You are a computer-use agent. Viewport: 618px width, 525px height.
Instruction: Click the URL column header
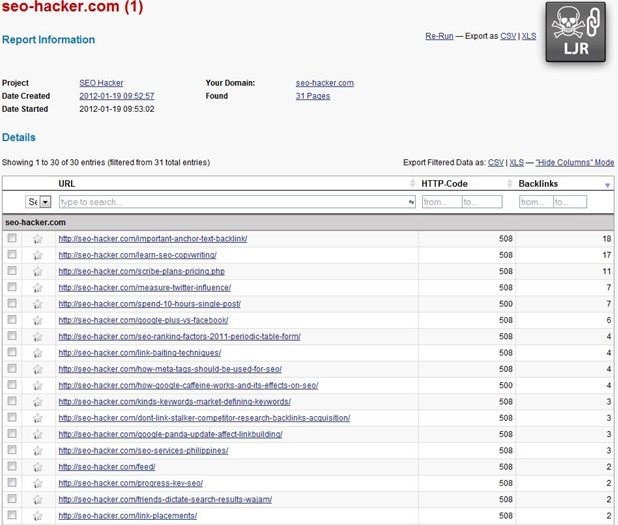pos(67,184)
